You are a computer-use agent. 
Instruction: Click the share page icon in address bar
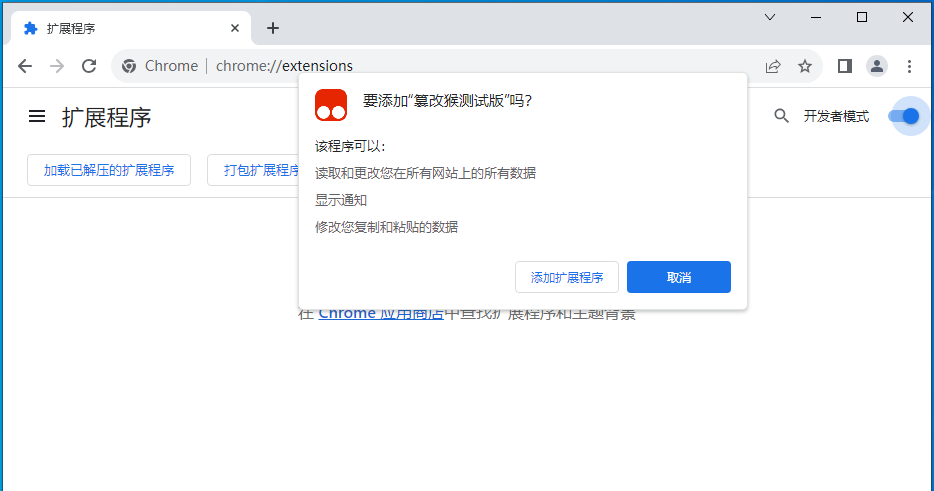click(x=773, y=66)
